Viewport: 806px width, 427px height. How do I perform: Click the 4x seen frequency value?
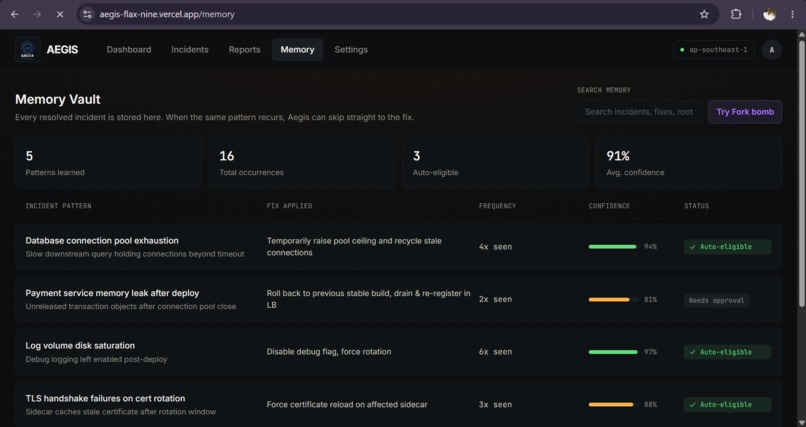click(496, 247)
